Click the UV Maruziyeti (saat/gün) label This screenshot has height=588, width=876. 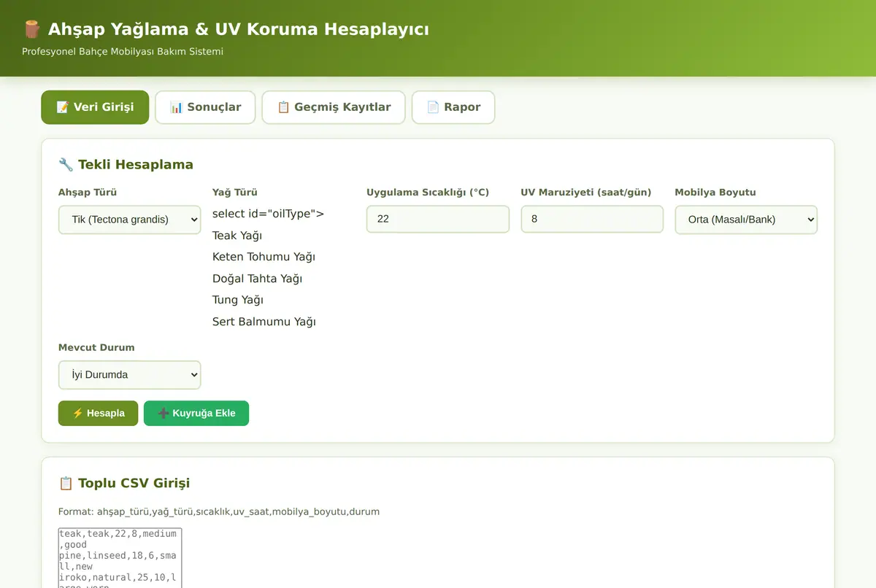(x=586, y=193)
